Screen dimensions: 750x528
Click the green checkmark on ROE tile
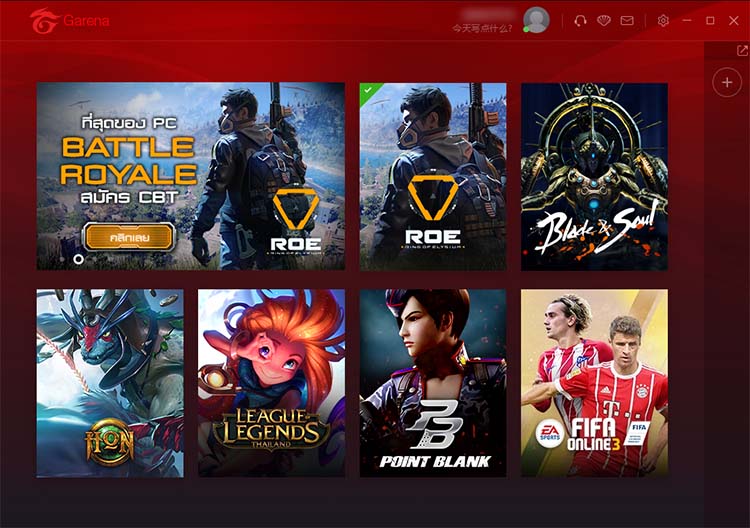coord(368,89)
